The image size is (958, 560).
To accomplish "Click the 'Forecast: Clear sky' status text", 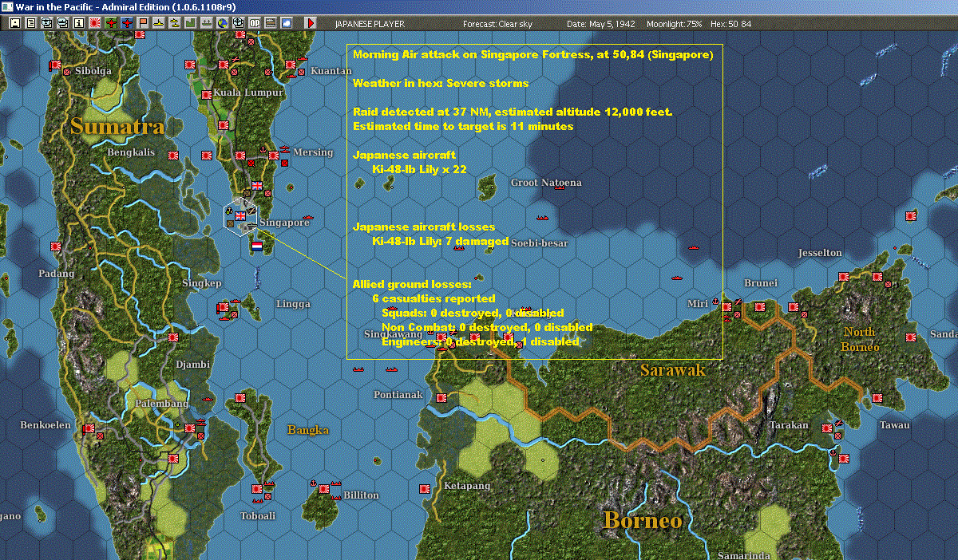I will click(x=497, y=24).
